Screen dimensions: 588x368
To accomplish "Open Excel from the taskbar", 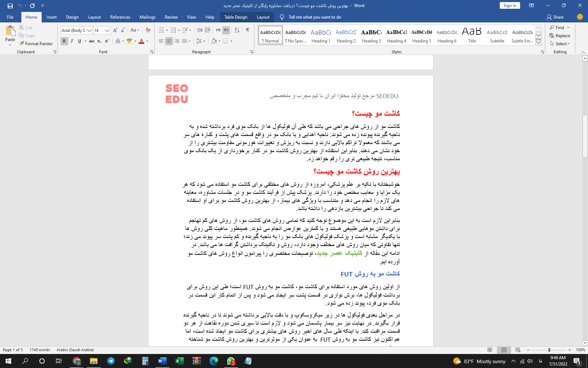I will [180, 361].
